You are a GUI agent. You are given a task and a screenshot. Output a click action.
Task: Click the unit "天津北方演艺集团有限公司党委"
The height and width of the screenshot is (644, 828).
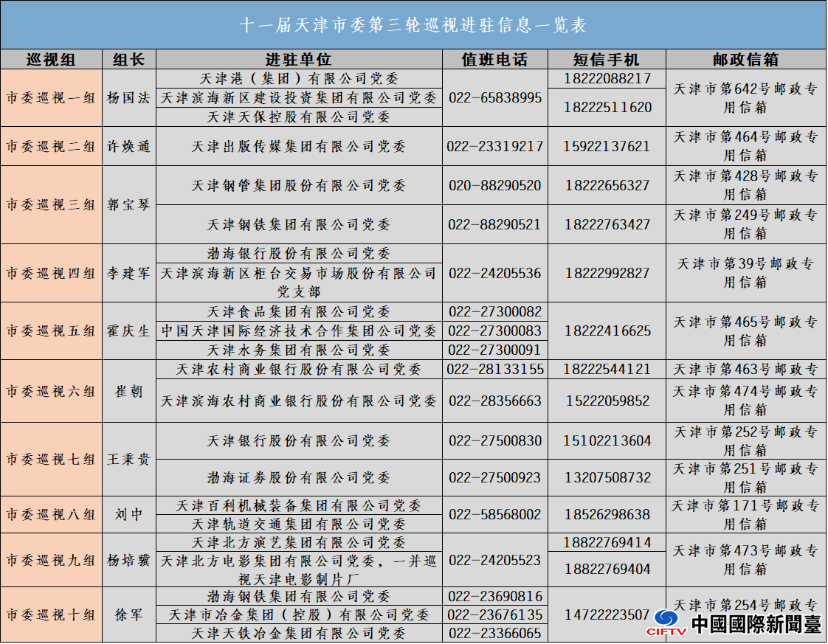coord(299,543)
